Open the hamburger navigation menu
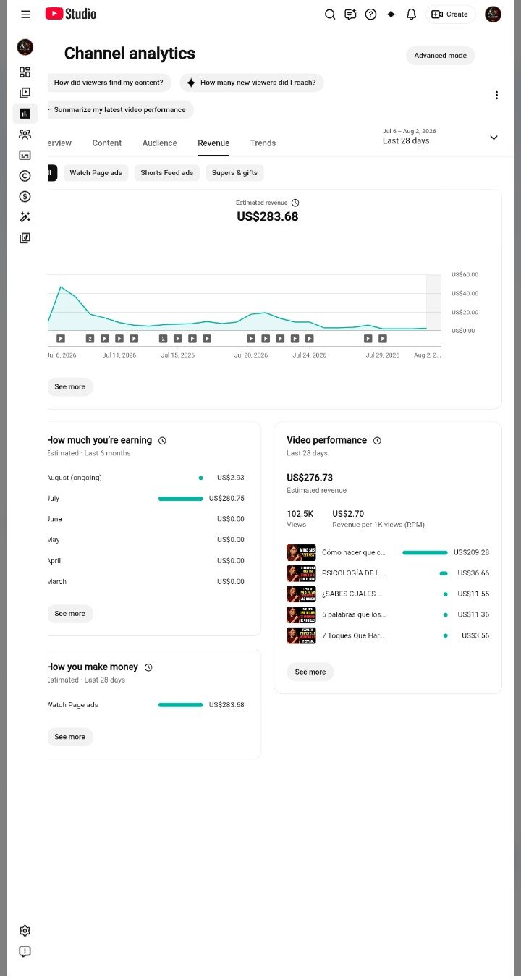Viewport: 521px width, 980px height. point(26,14)
